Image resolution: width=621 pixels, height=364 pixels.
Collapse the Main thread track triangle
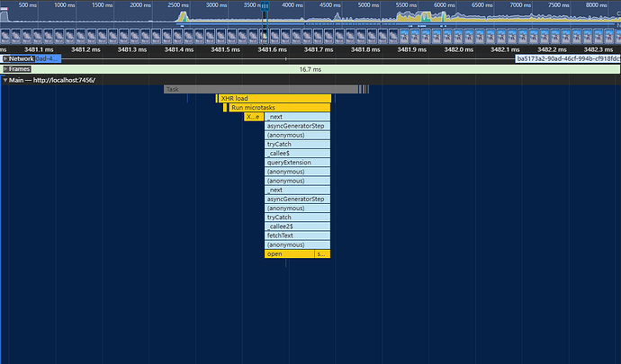[5, 80]
